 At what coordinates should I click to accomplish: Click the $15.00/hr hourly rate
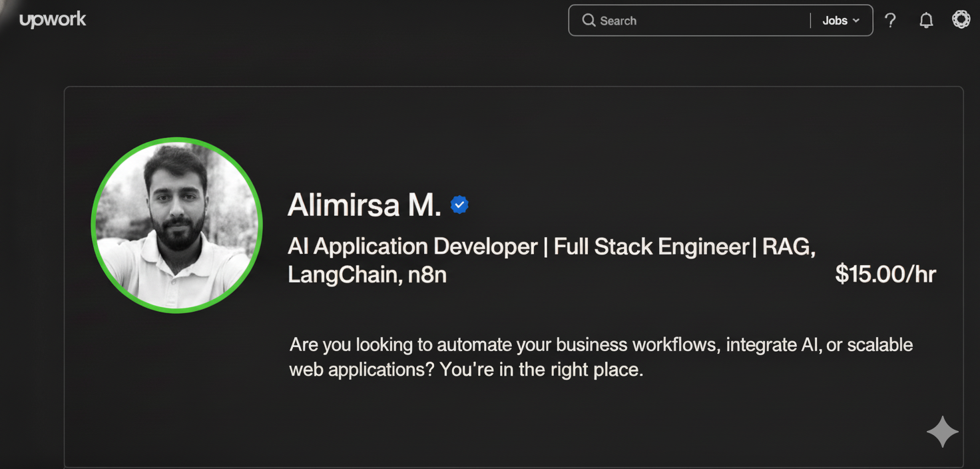(885, 274)
